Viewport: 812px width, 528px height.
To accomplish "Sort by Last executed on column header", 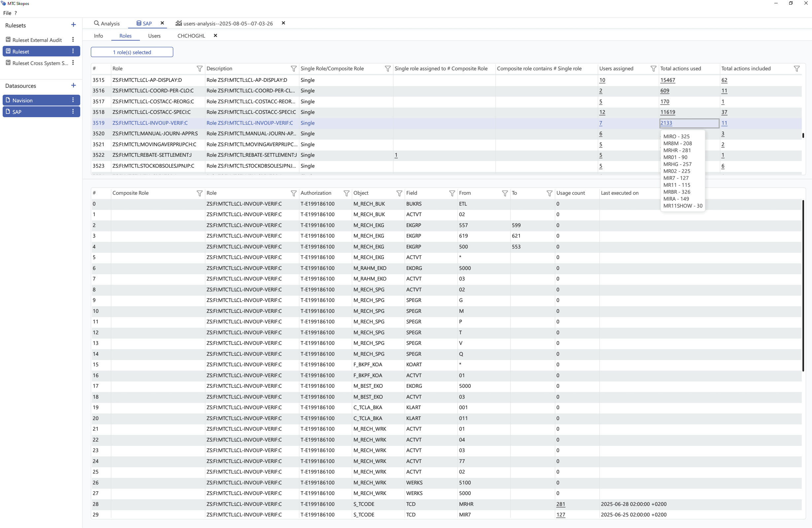I will tap(620, 193).
